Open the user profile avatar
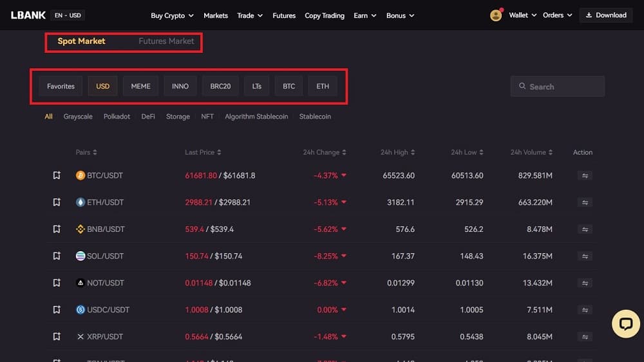Viewport: 644px width, 362px height. (496, 15)
